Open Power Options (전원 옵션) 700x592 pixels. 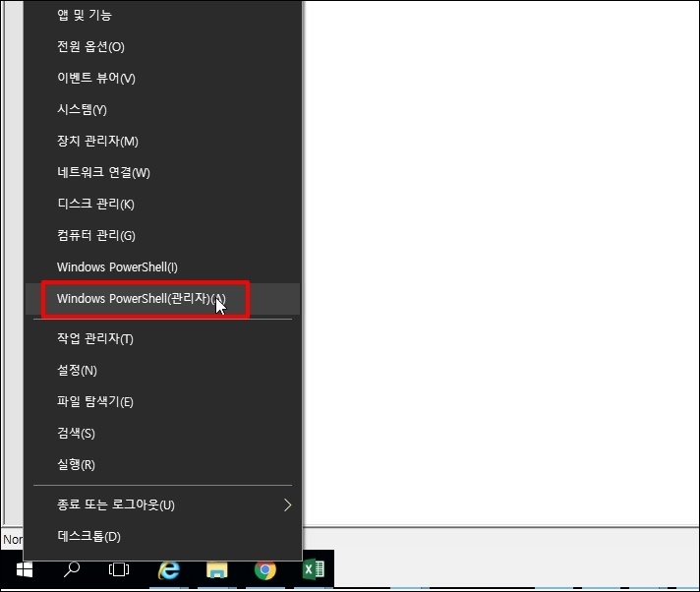click(x=162, y=46)
